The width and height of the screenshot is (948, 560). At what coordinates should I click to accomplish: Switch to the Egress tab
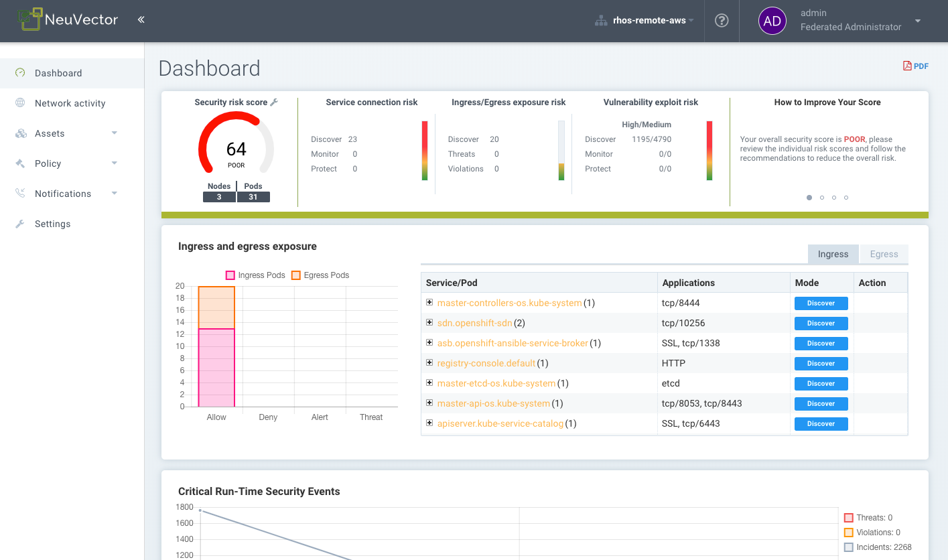[883, 254]
